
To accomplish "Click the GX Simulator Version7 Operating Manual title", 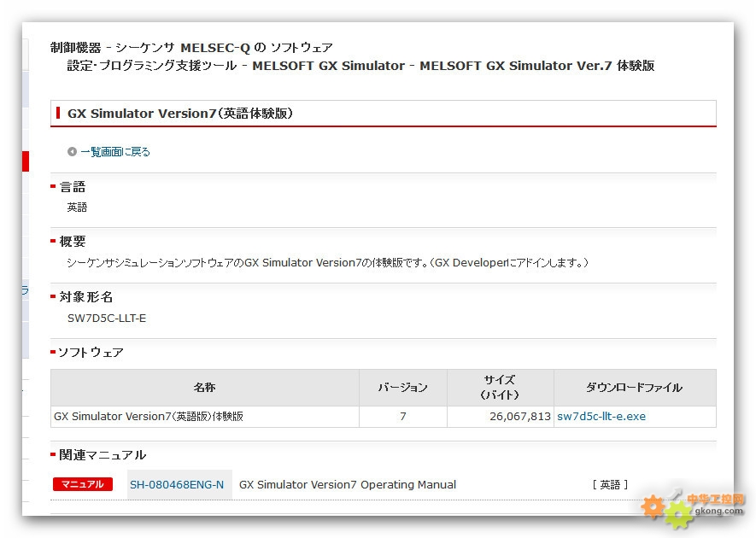I will click(348, 484).
